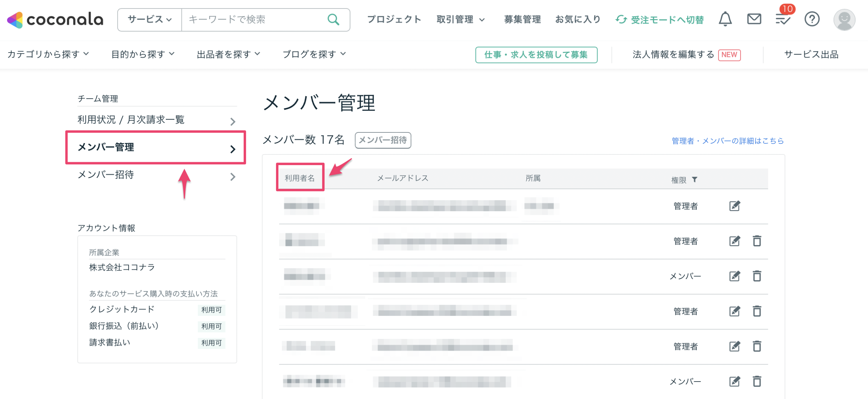Open the to-do checklist icon with badge
The height and width of the screenshot is (399, 868).
click(782, 19)
